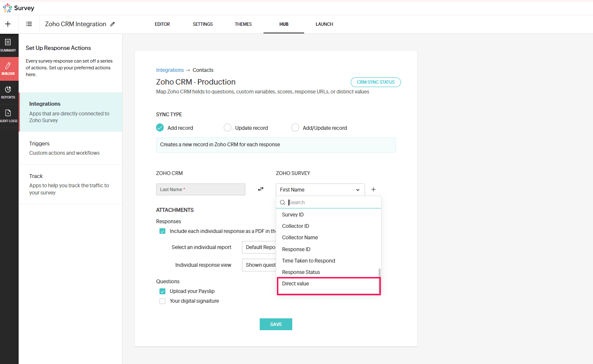This screenshot has width=593, height=364.
Task: Switch to the Editor tab
Action: [x=162, y=24]
